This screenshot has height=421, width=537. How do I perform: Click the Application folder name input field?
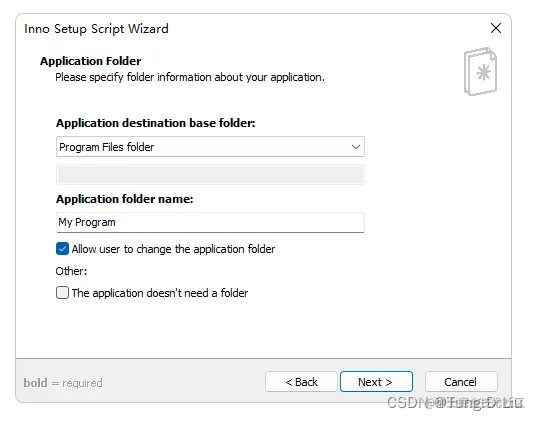pyautogui.click(x=210, y=223)
